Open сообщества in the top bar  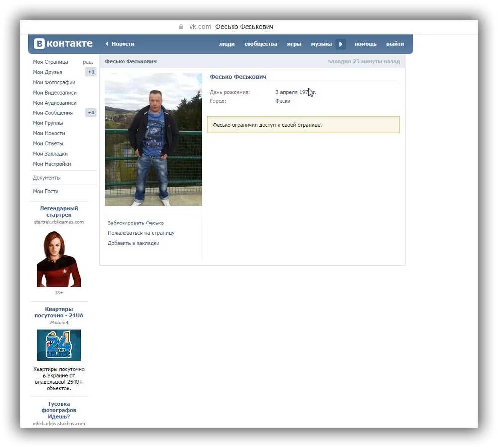click(x=261, y=44)
